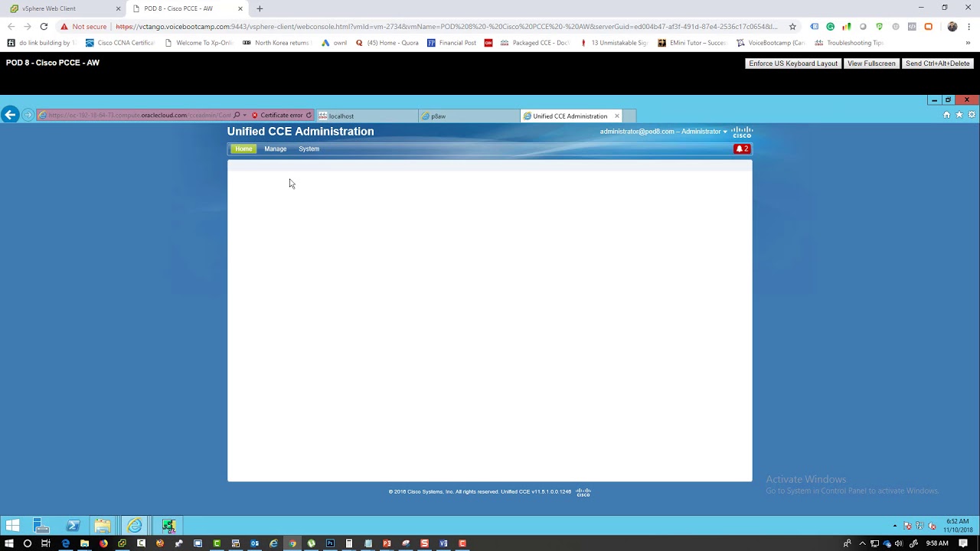Open the green tool icon in remote taskbar
The image size is (980, 551).
click(x=169, y=525)
